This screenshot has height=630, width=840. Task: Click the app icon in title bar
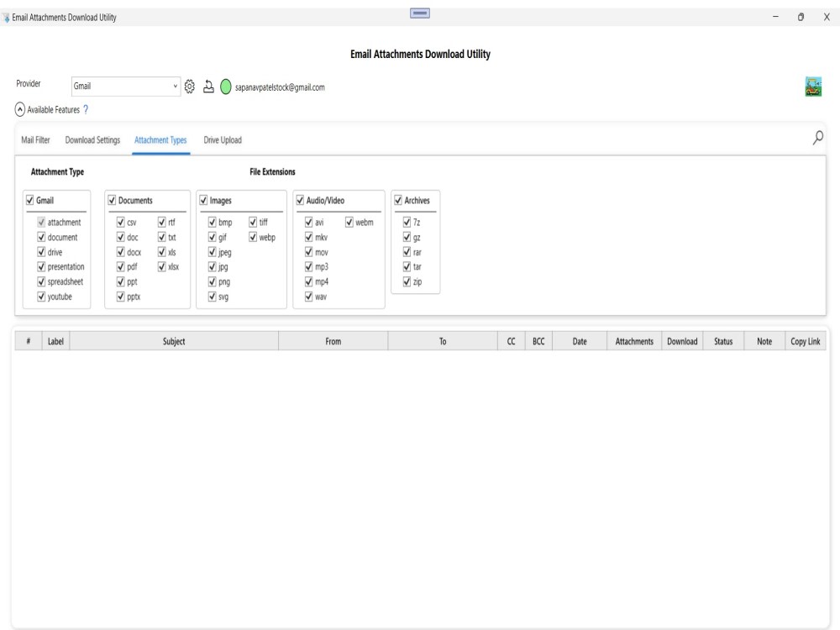click(6, 18)
